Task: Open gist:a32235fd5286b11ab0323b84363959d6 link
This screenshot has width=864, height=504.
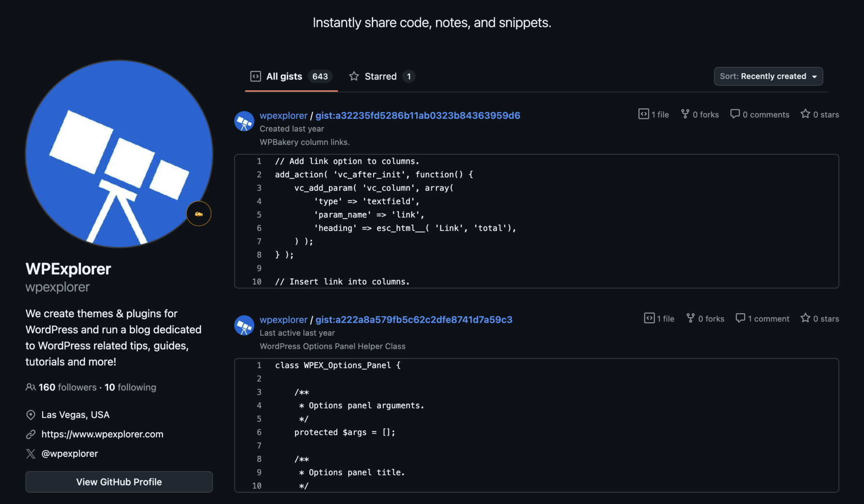Action: 417,116
